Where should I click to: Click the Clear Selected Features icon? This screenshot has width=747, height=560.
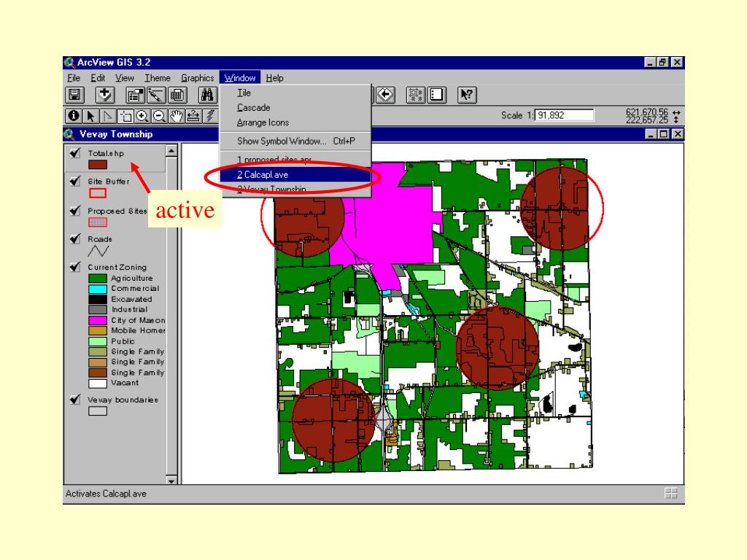tap(436, 96)
